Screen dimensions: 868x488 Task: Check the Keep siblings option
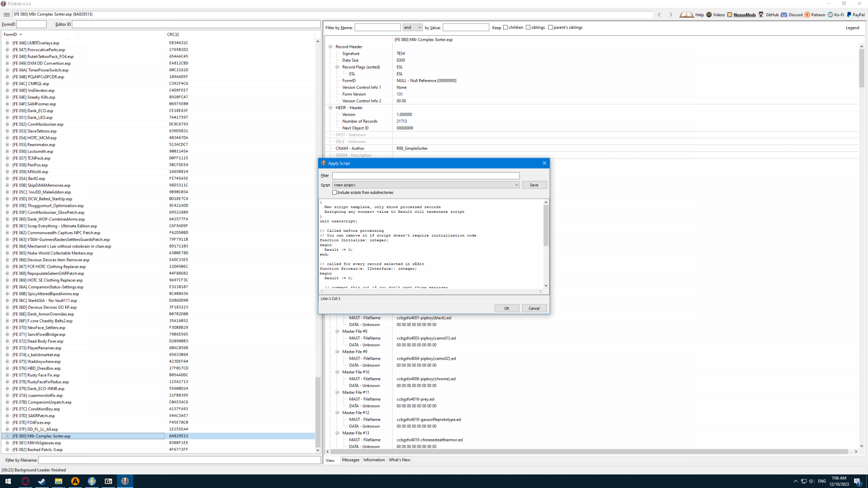(528, 28)
